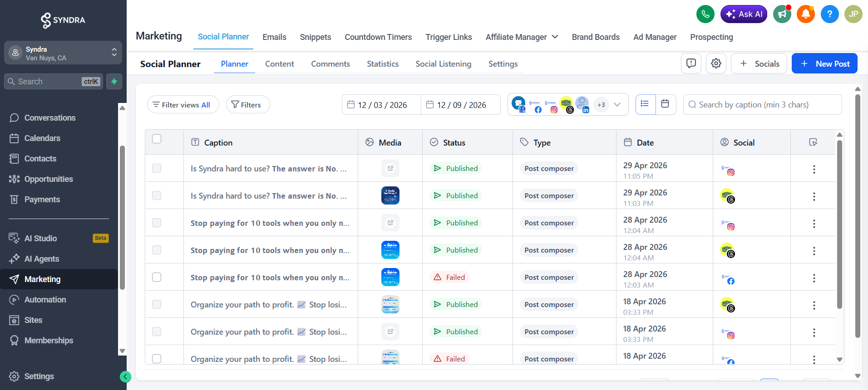This screenshot has width=868, height=390.
Task: Switch to calendar view icon
Action: pos(665,104)
